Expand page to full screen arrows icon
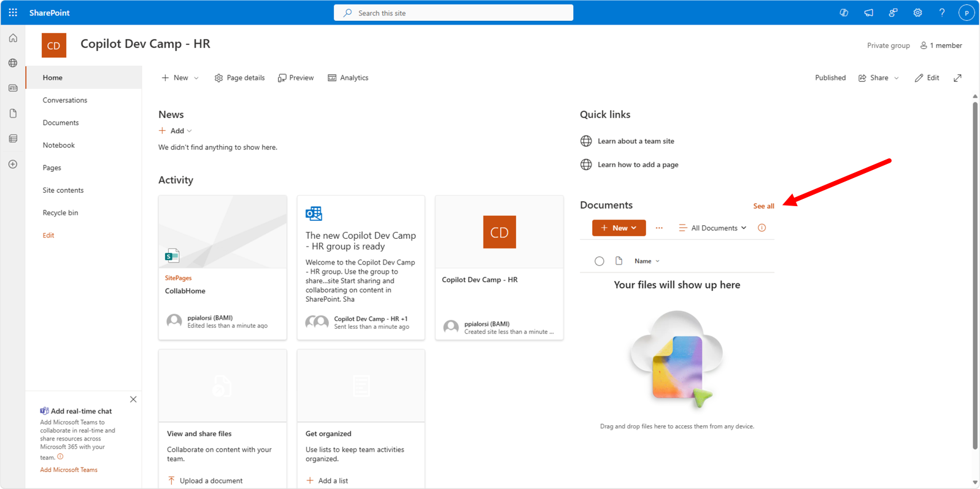980x489 pixels. point(957,78)
